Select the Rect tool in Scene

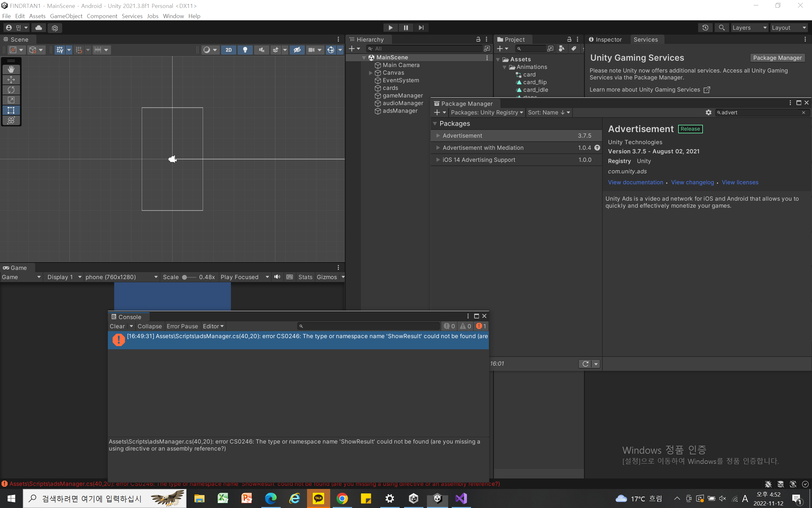11,110
